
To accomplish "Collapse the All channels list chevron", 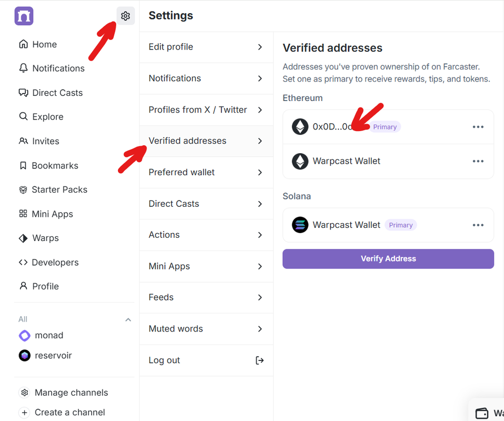I will coord(128,319).
